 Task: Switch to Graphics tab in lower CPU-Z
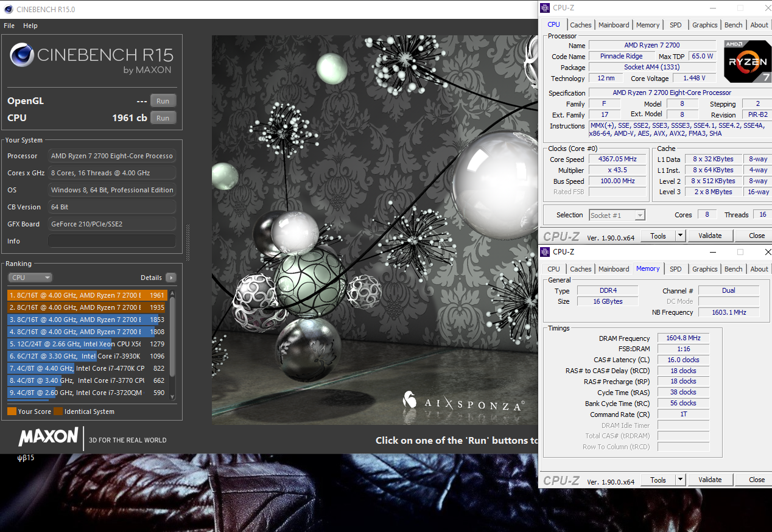coord(705,269)
